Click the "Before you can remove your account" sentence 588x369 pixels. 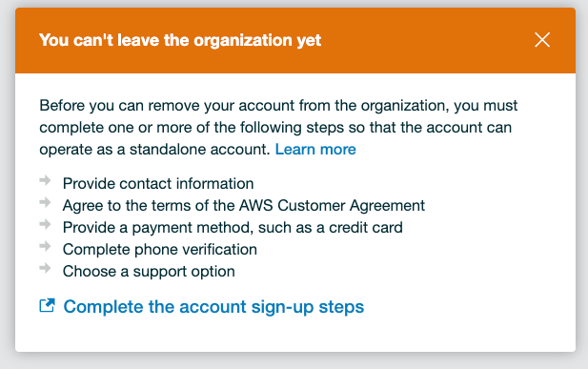pos(278,106)
